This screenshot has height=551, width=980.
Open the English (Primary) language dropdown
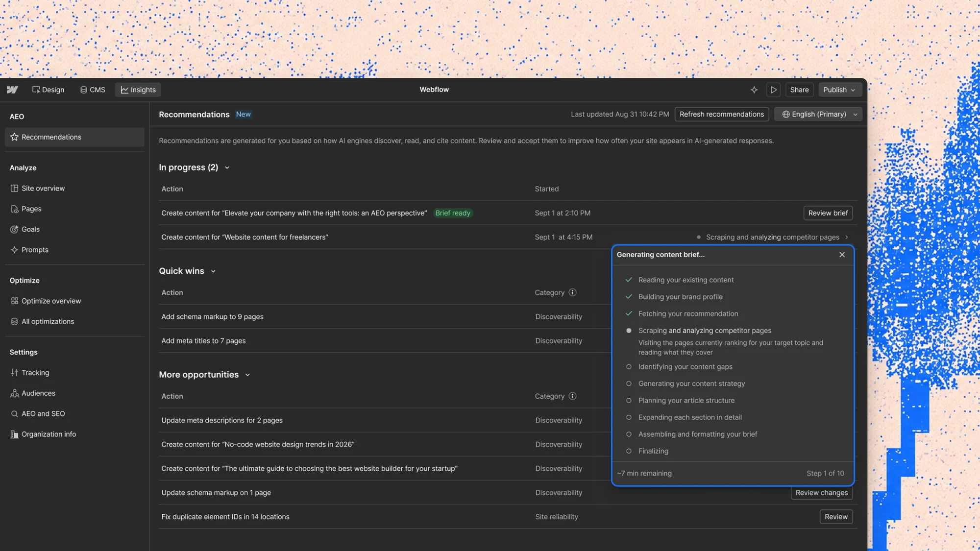click(x=818, y=114)
